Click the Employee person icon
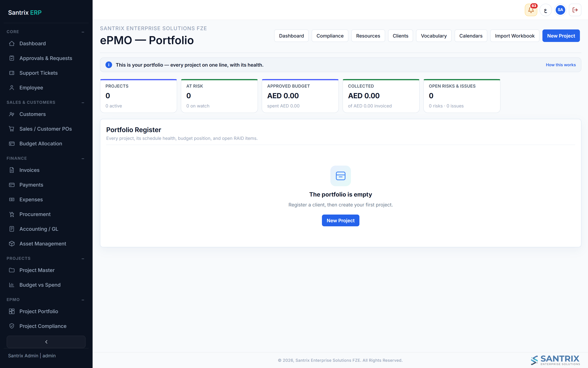 pos(12,88)
